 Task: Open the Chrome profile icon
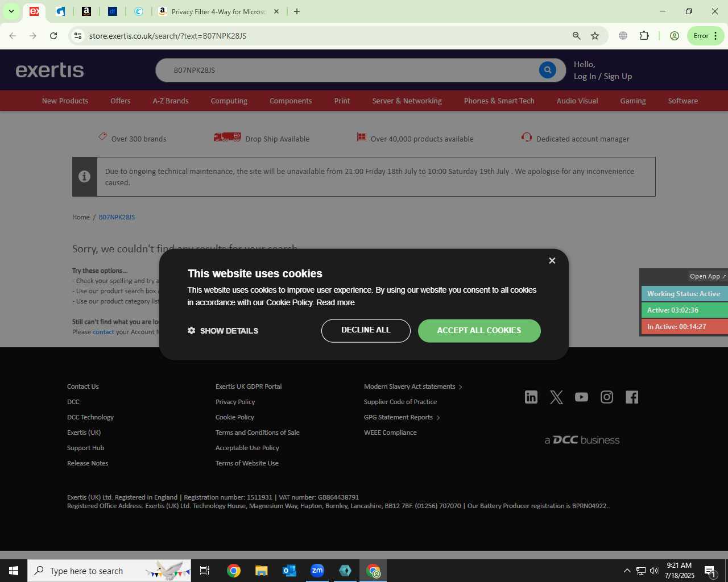(674, 36)
